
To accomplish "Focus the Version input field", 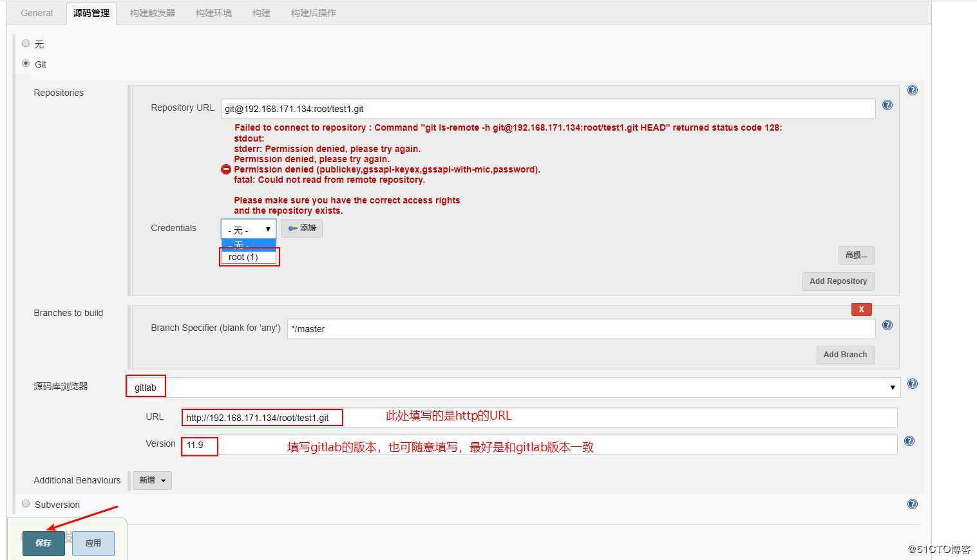I will click(539, 445).
